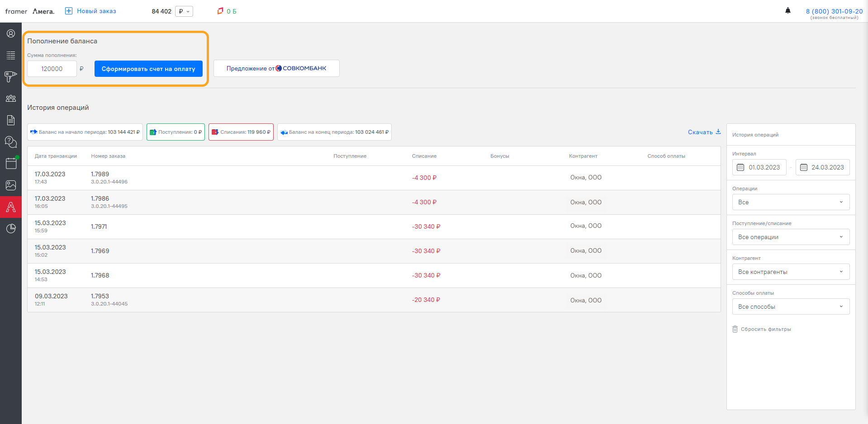
Task: Sort by Дата транзакции column header
Action: (56, 156)
